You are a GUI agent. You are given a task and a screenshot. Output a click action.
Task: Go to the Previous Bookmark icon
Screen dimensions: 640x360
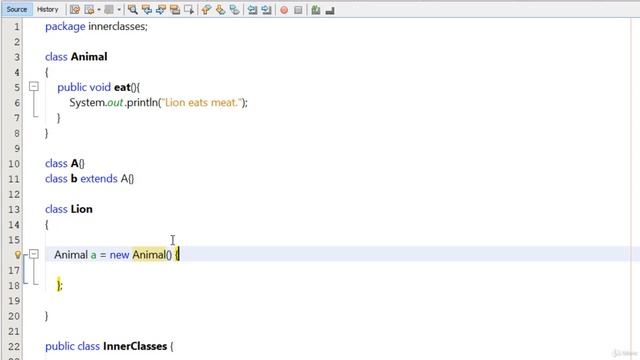206,10
